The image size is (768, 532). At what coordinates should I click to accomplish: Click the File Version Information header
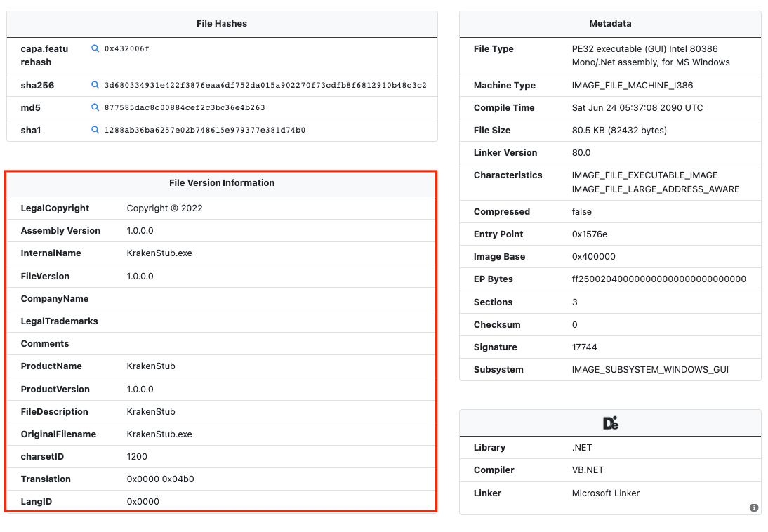tap(222, 182)
